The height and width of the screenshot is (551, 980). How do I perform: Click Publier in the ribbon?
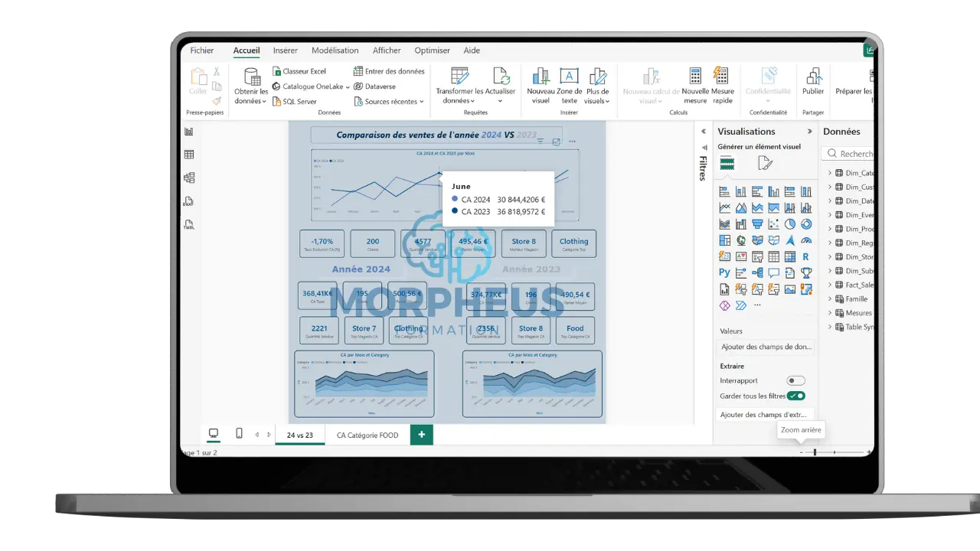point(813,83)
